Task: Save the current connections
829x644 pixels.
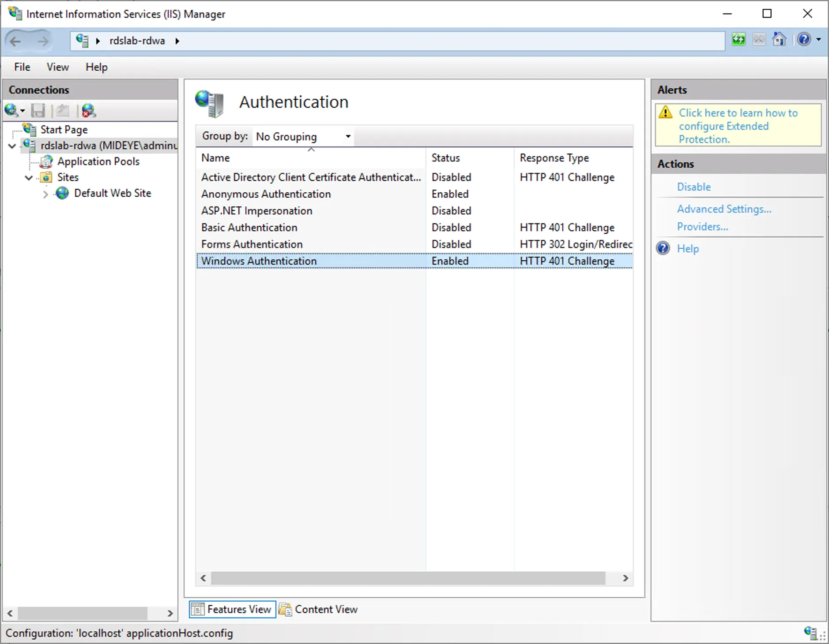Action: tap(38, 110)
